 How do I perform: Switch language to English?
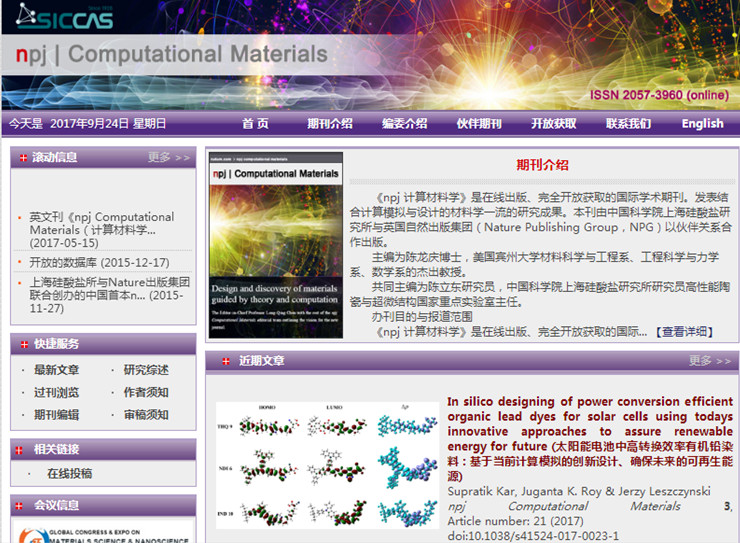pyautogui.click(x=702, y=124)
